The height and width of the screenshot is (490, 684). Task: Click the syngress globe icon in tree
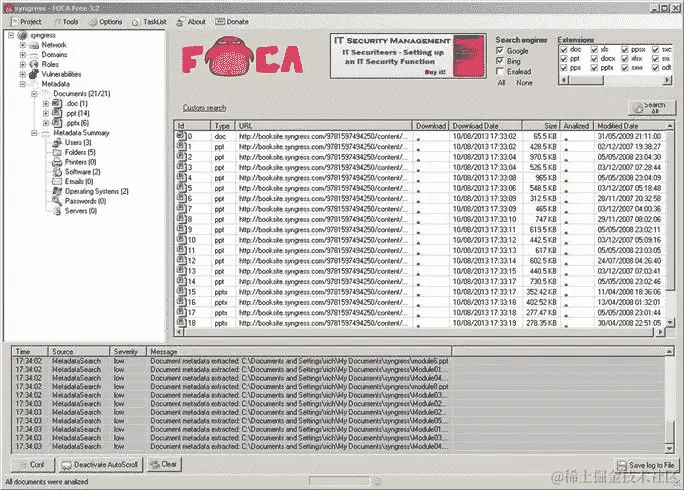pyautogui.click(x=22, y=35)
